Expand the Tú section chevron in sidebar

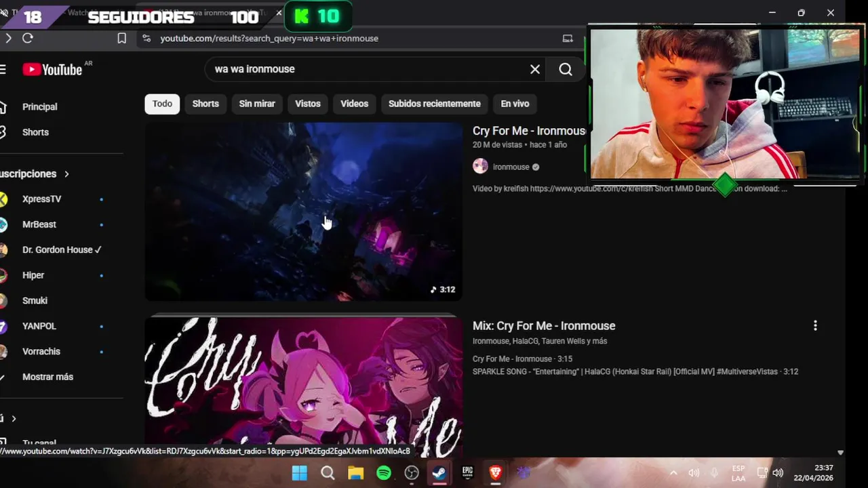click(x=14, y=419)
